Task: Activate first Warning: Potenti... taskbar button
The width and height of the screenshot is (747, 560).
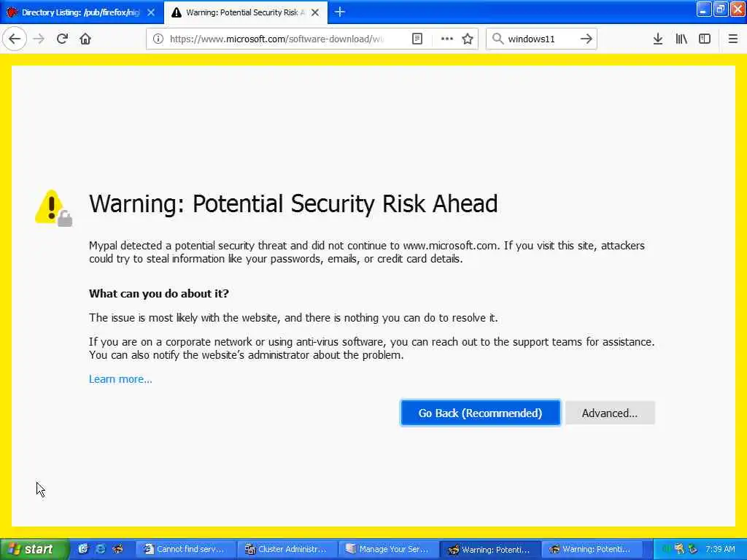Action: click(490, 550)
